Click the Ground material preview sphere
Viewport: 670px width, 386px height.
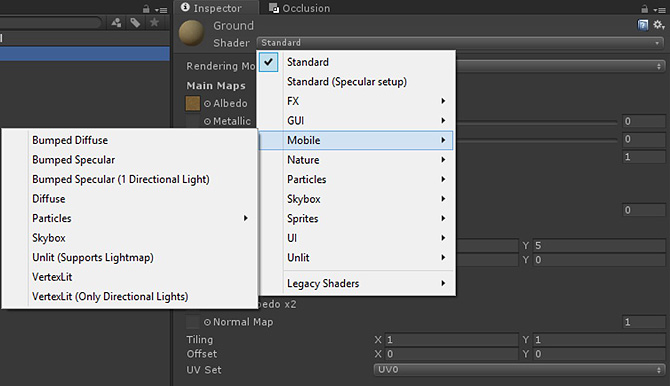[x=191, y=33]
